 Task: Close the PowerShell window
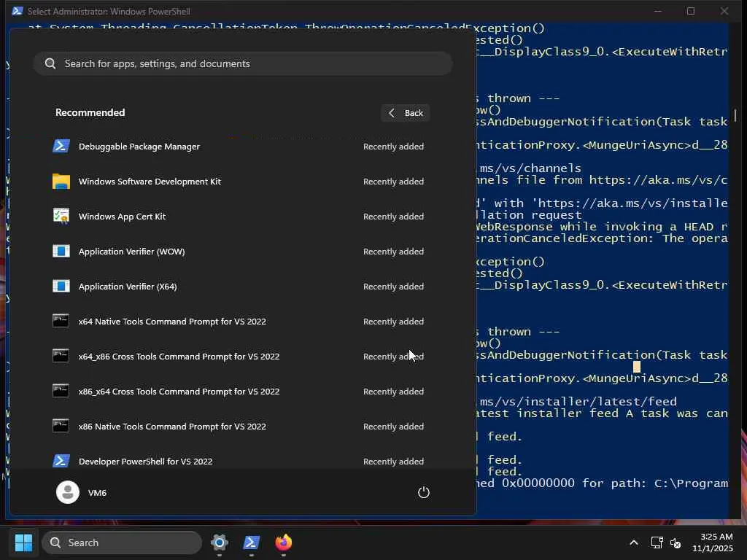coord(724,11)
